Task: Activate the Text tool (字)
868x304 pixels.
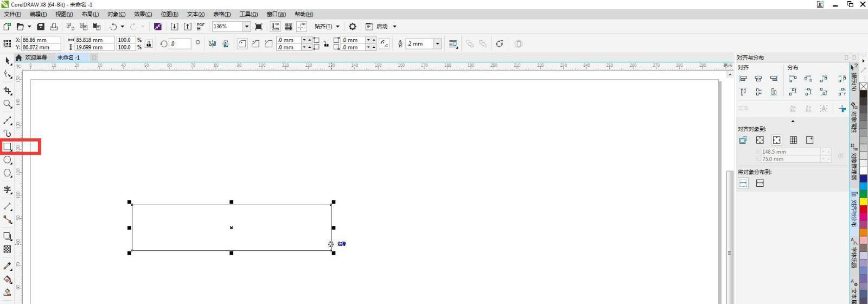Action: tap(8, 189)
